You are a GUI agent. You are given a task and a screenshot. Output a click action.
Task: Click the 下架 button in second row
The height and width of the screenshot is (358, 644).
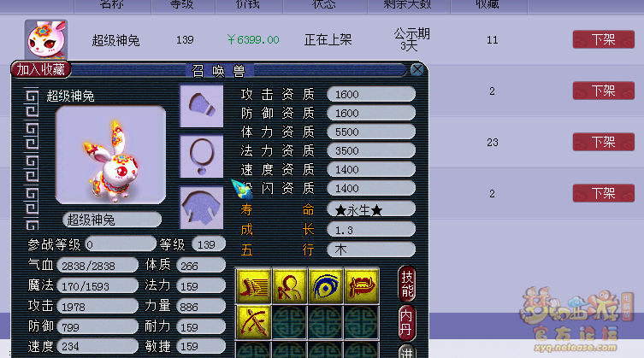tap(603, 91)
